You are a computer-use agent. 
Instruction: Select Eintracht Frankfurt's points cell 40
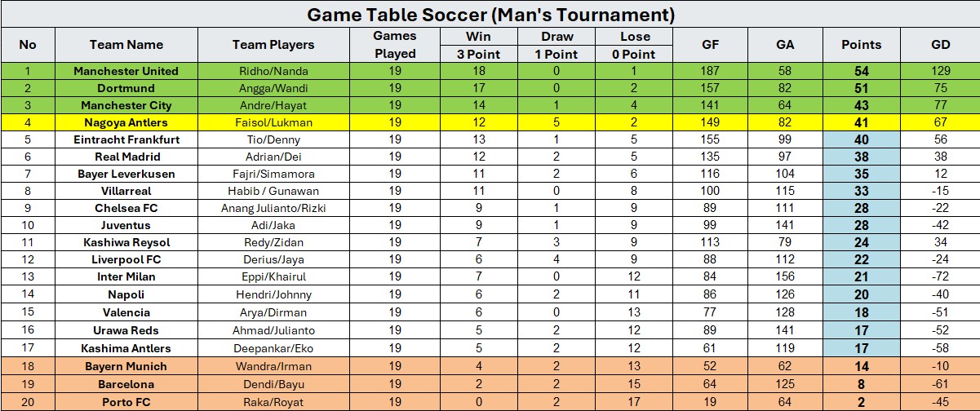point(862,139)
